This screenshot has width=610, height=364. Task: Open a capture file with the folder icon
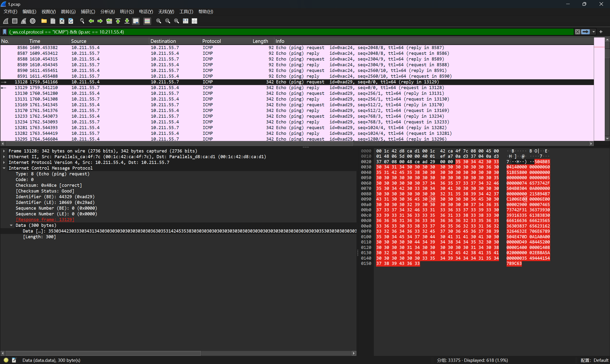[x=44, y=21]
